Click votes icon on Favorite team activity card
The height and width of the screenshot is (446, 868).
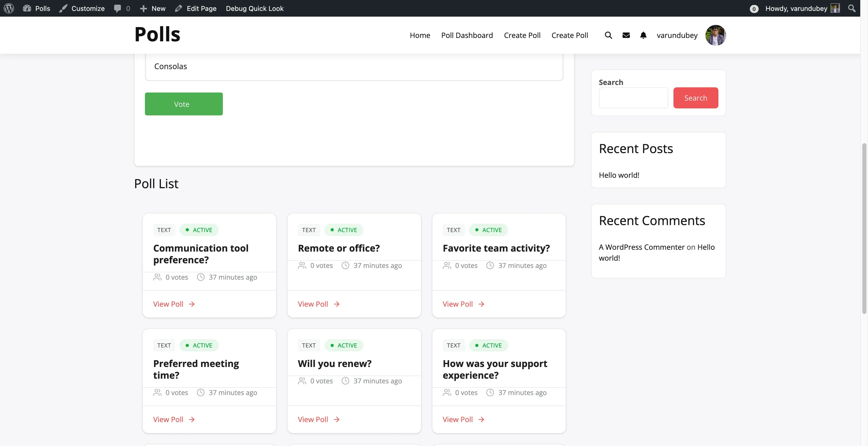(x=447, y=265)
